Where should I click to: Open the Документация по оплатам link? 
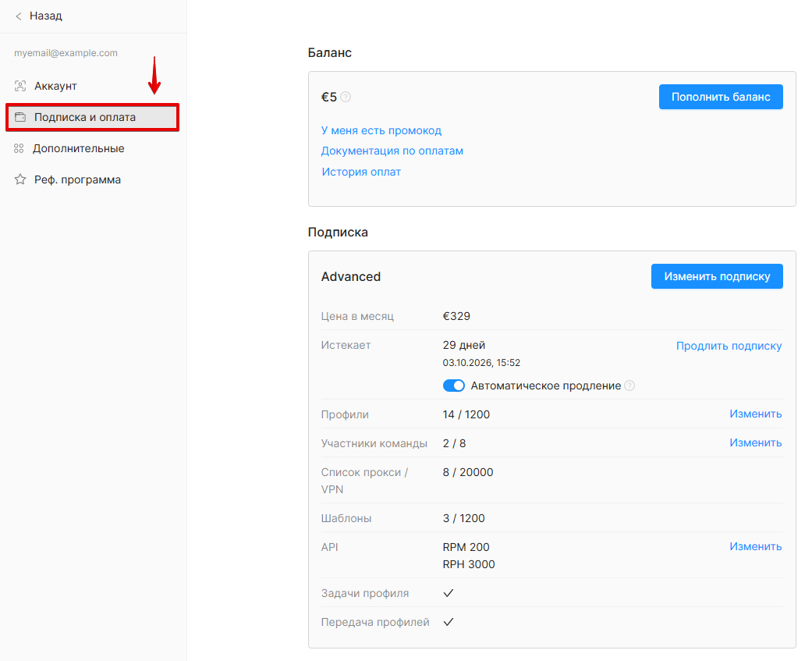click(x=392, y=151)
